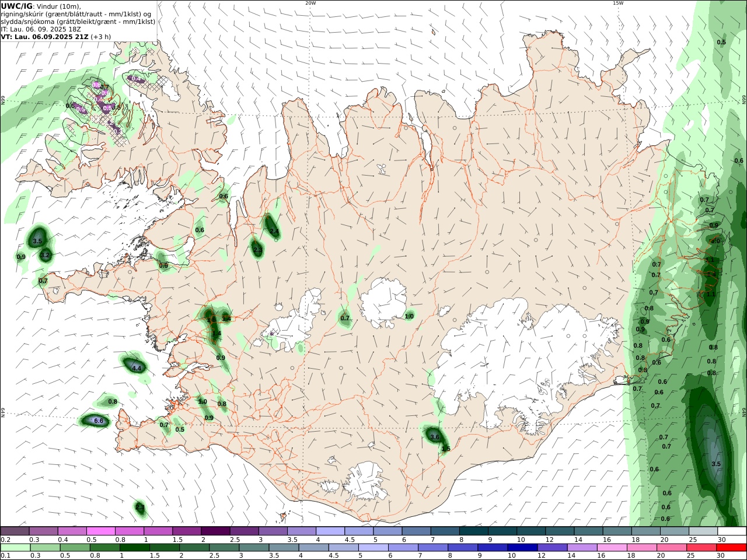This screenshot has height=560, width=747.
Task: Click the 15W longitude label
Action: (618, 3)
